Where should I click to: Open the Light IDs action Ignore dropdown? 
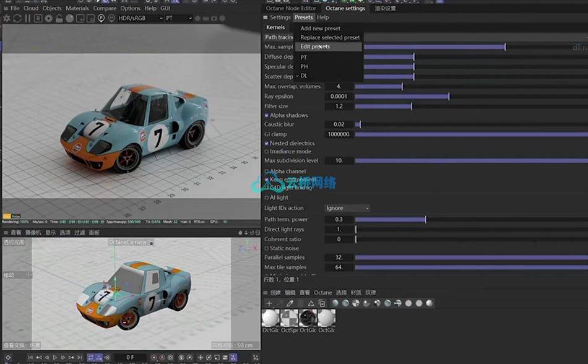[347, 208]
